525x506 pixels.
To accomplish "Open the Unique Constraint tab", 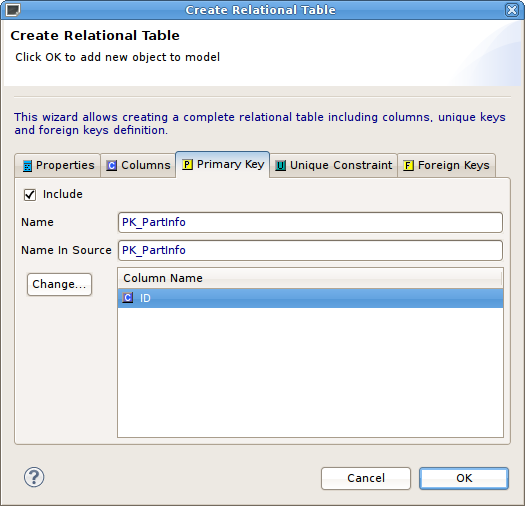I will (333, 165).
